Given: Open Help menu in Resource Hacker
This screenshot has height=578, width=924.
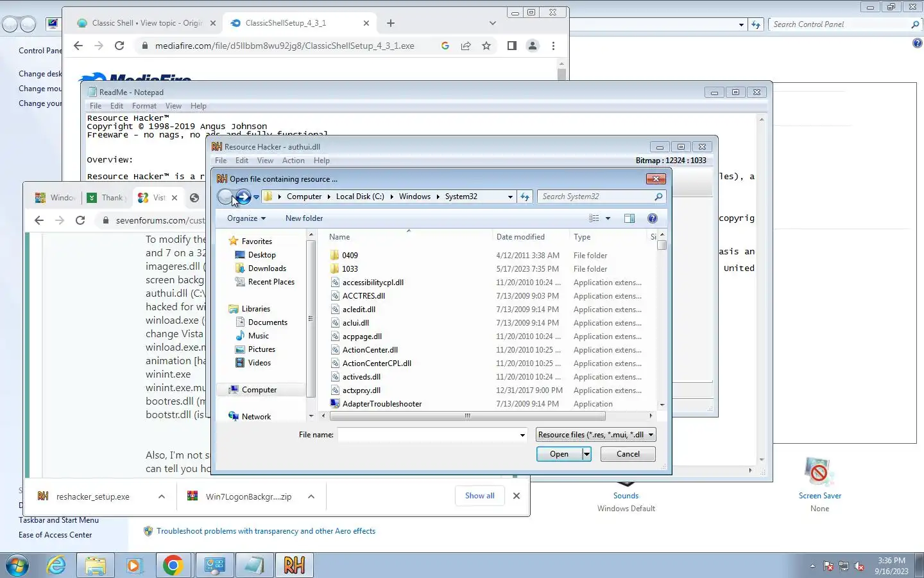Looking at the screenshot, I should [321, 161].
